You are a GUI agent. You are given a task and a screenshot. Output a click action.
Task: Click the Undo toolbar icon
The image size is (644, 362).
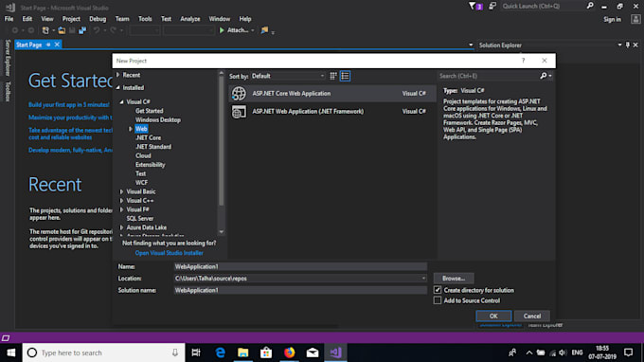97,30
